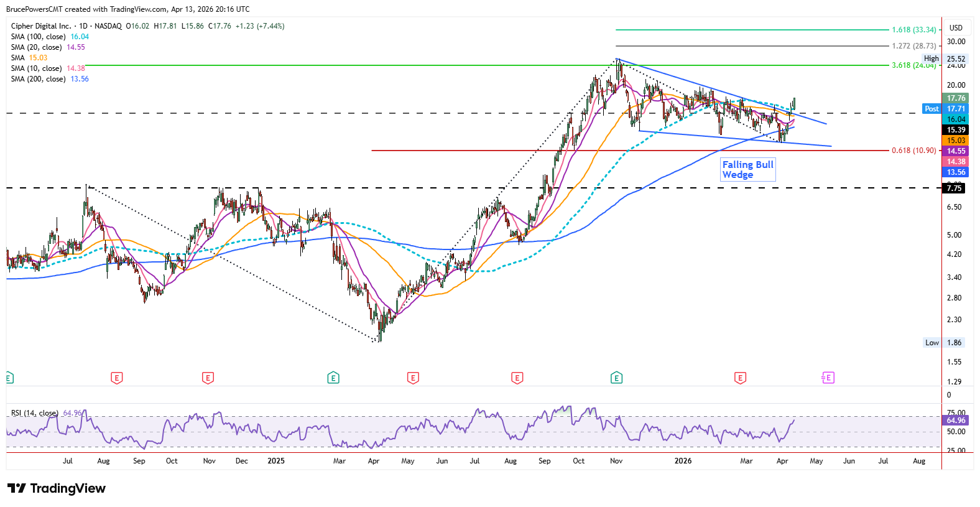Click the 1.618 (33.34) Fibonacci label
980x507 pixels.
pyautogui.click(x=914, y=30)
